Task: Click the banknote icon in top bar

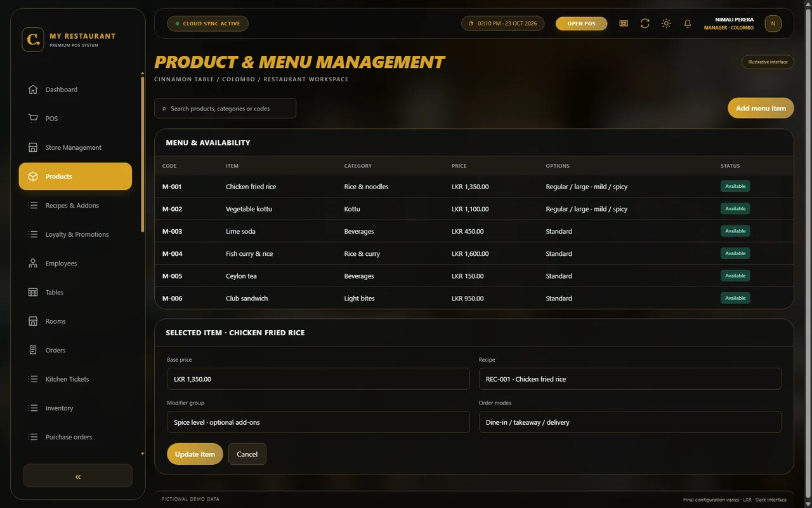Action: 624,23
